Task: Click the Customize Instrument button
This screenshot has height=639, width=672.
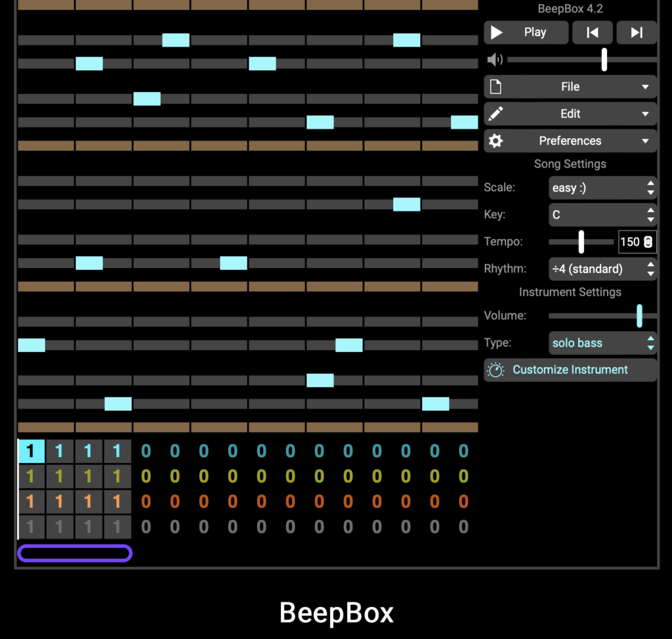Action: point(570,370)
